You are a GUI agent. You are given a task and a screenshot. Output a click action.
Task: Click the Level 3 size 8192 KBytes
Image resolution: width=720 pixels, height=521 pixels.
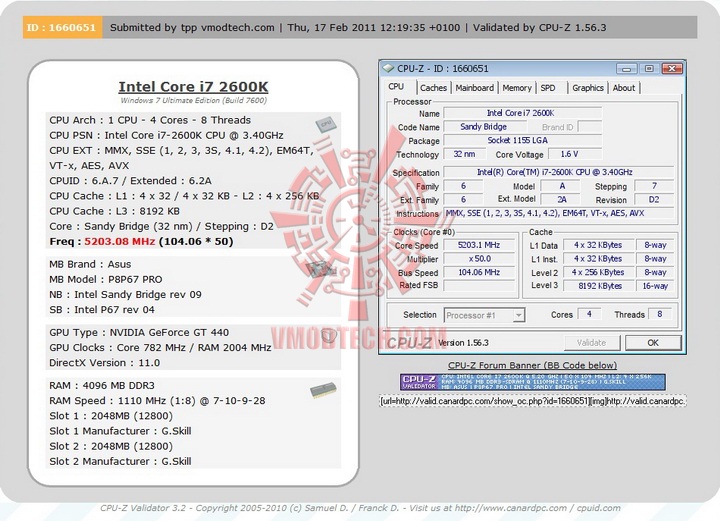pyautogui.click(x=598, y=286)
